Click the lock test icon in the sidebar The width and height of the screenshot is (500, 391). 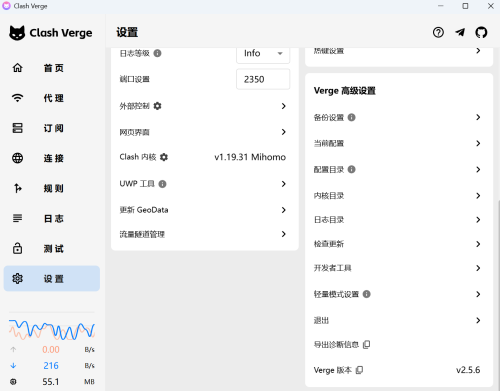coord(17,248)
